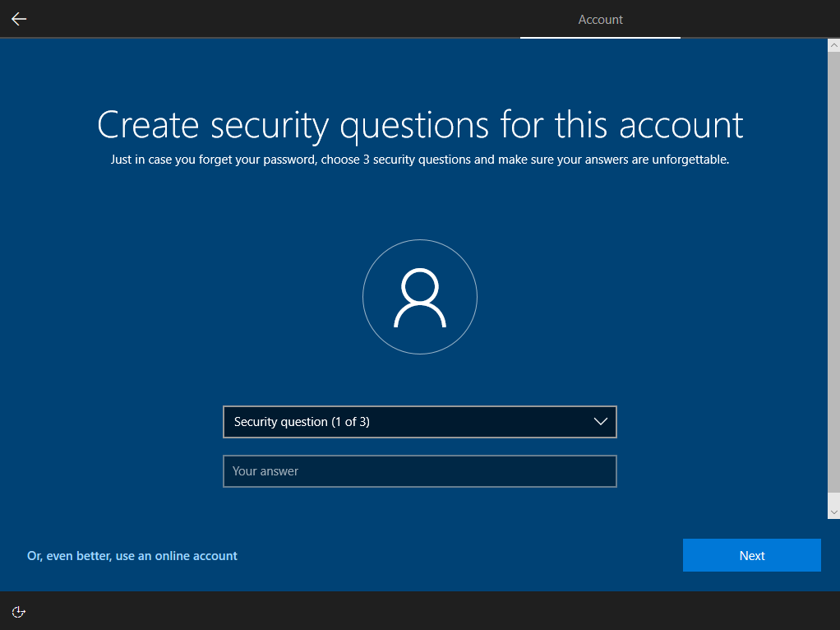The width and height of the screenshot is (840, 630).
Task: Click the Account label in the header bar
Action: pyautogui.click(x=600, y=20)
